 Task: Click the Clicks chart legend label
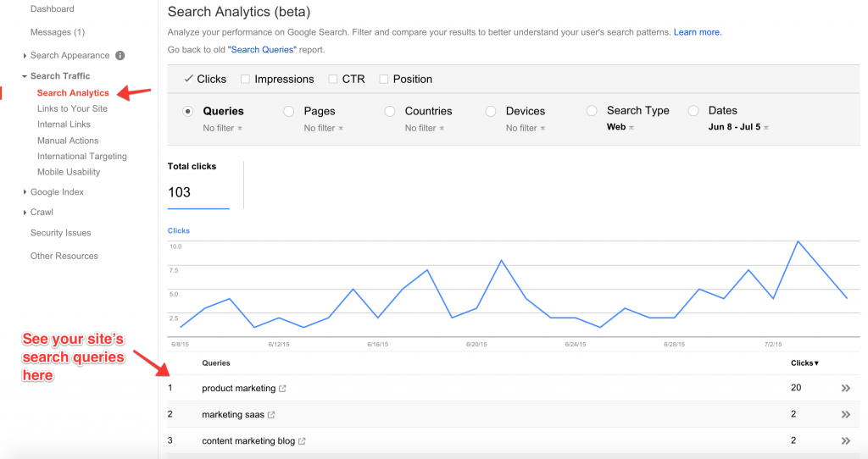[x=179, y=230]
